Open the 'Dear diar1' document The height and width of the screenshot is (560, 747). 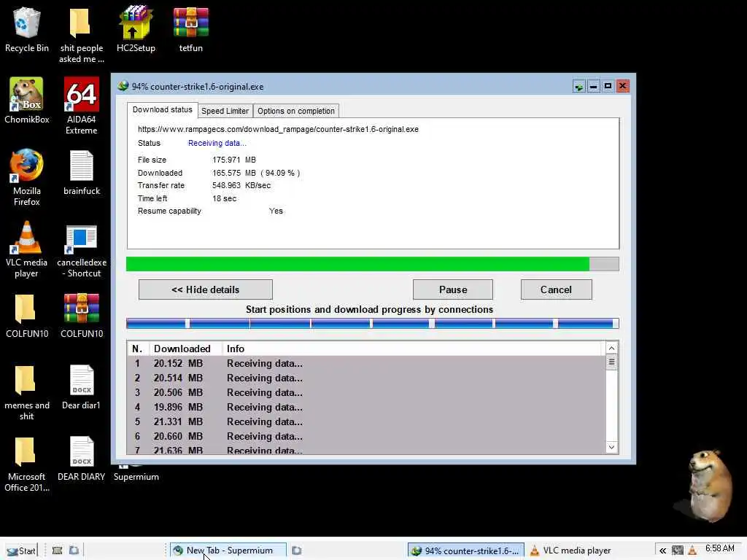click(82, 387)
